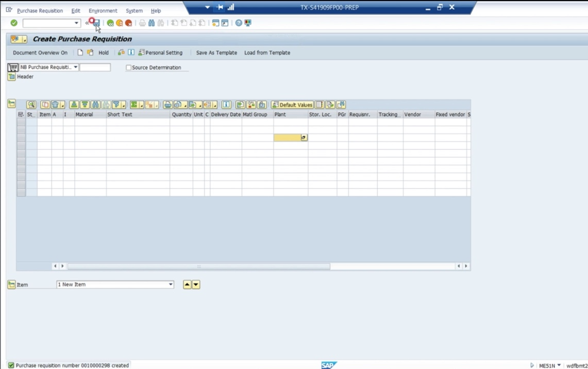
Task: Click Load from Template
Action: click(267, 53)
